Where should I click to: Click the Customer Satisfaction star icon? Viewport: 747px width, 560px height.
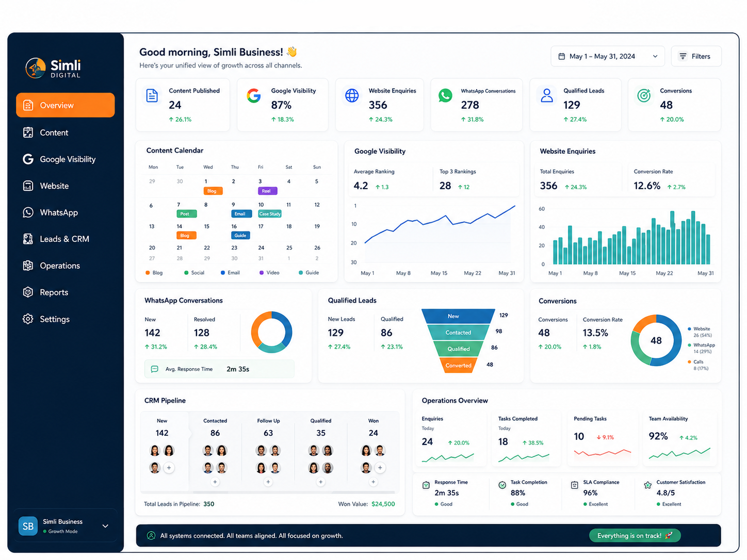[x=647, y=485]
